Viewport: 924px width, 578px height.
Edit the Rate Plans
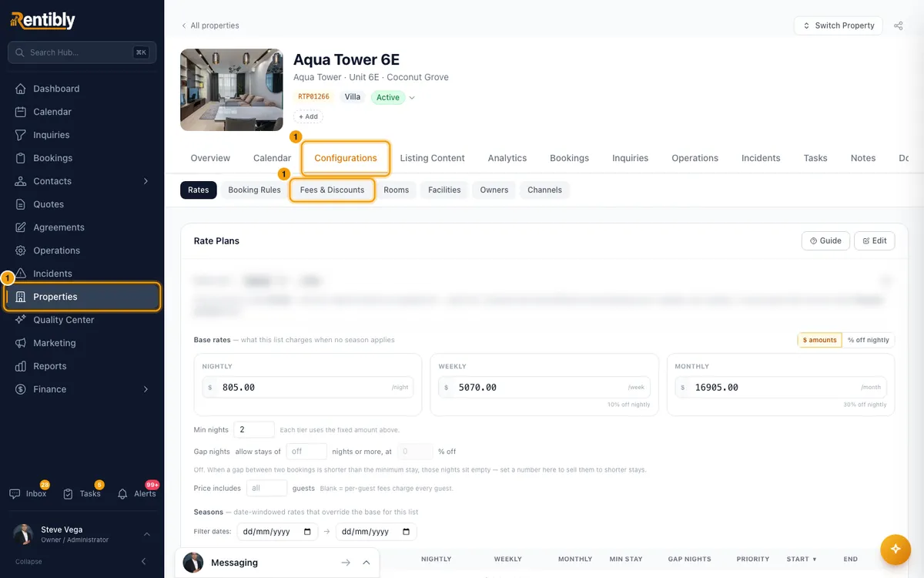[x=875, y=240]
